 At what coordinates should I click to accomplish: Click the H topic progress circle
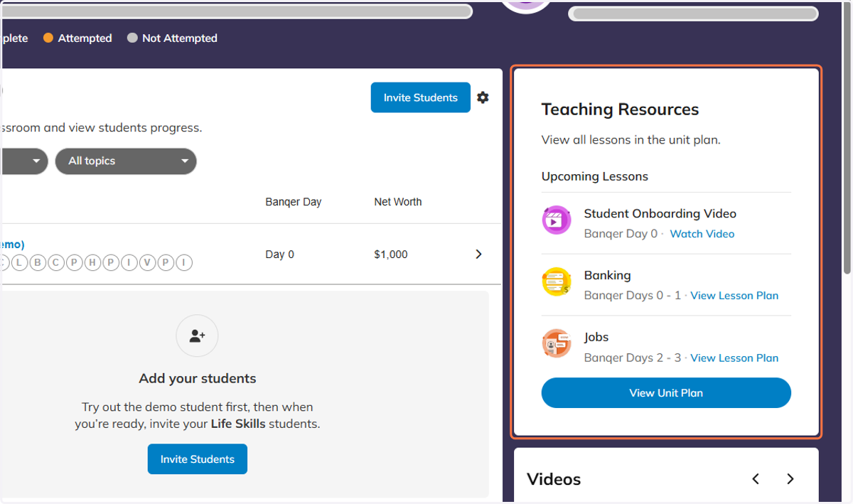pyautogui.click(x=92, y=263)
